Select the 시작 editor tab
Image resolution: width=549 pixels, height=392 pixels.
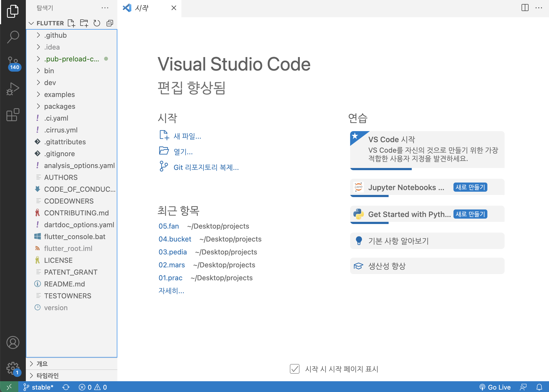tap(149, 8)
